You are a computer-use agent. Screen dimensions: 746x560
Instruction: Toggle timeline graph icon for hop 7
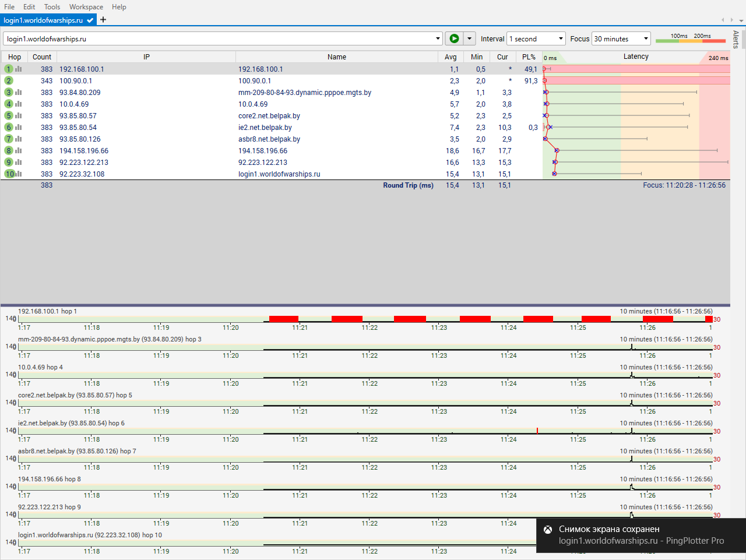(x=19, y=139)
